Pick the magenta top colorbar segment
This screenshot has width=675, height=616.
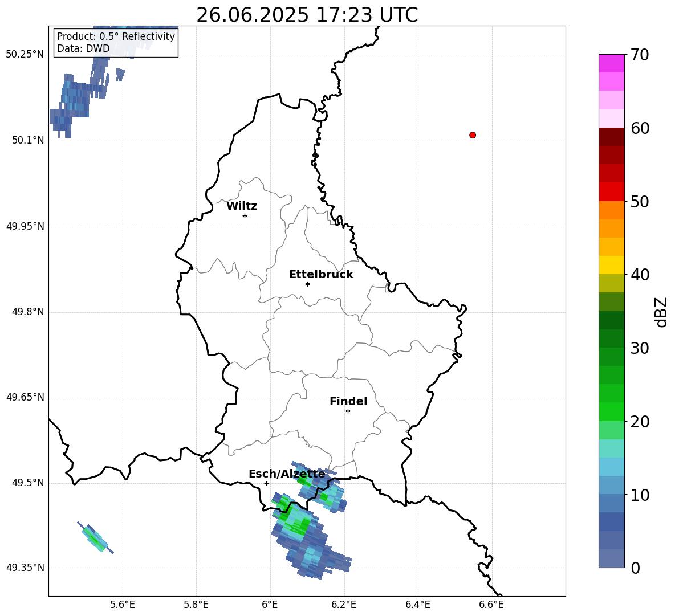[x=612, y=64]
